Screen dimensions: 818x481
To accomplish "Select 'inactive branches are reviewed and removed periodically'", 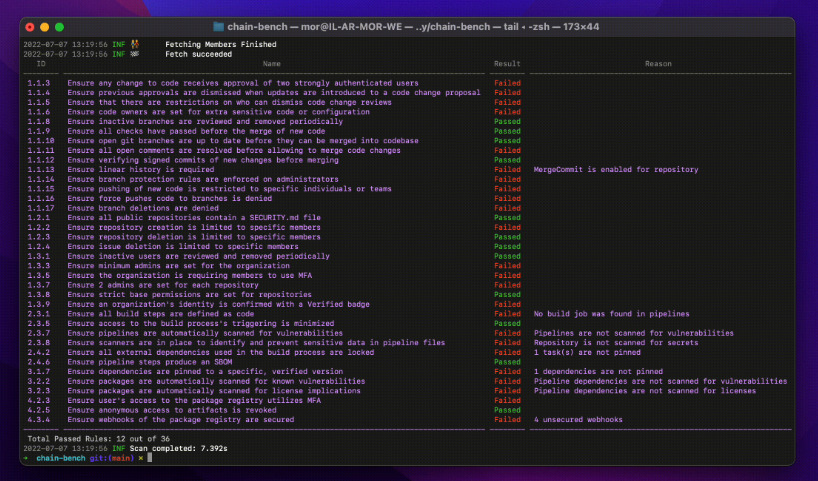I will [221, 122].
